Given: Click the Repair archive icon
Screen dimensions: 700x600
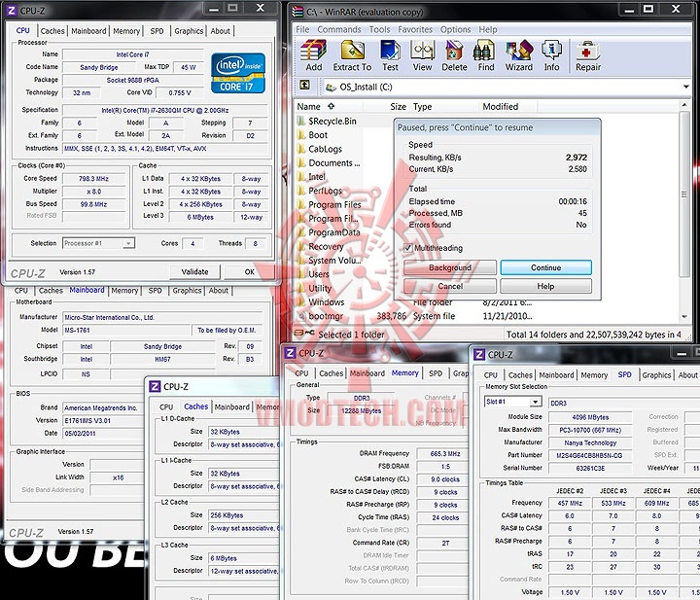Looking at the screenshot, I should [x=588, y=55].
